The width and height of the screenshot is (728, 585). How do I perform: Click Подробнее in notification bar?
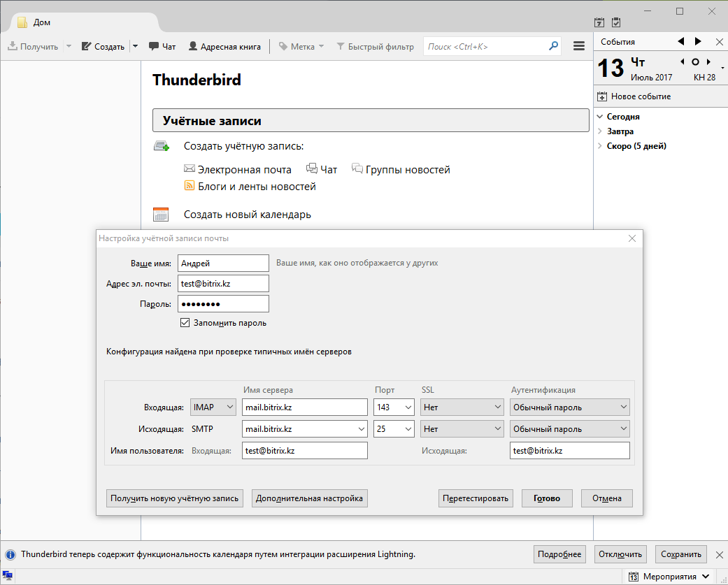click(x=559, y=554)
